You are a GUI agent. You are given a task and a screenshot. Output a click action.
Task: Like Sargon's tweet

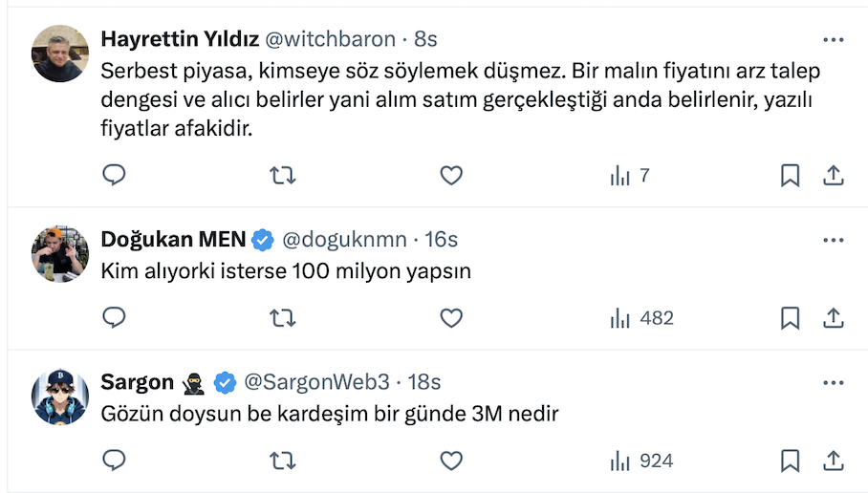[x=451, y=461]
